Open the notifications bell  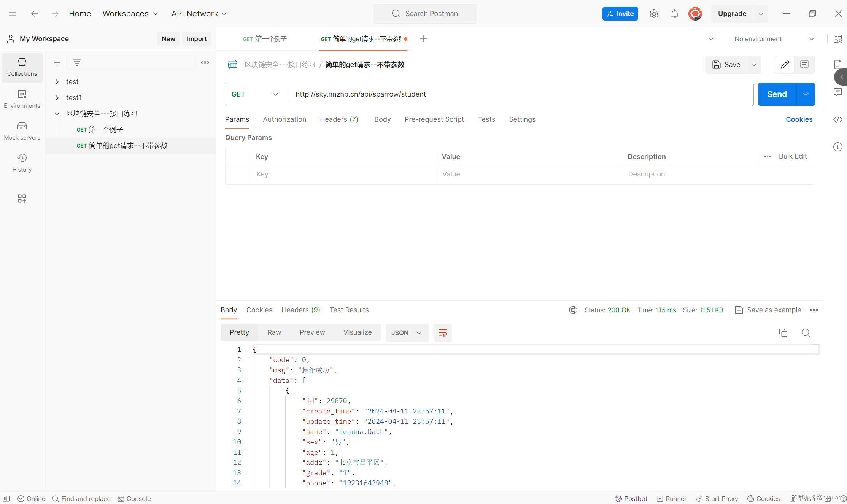tap(675, 14)
